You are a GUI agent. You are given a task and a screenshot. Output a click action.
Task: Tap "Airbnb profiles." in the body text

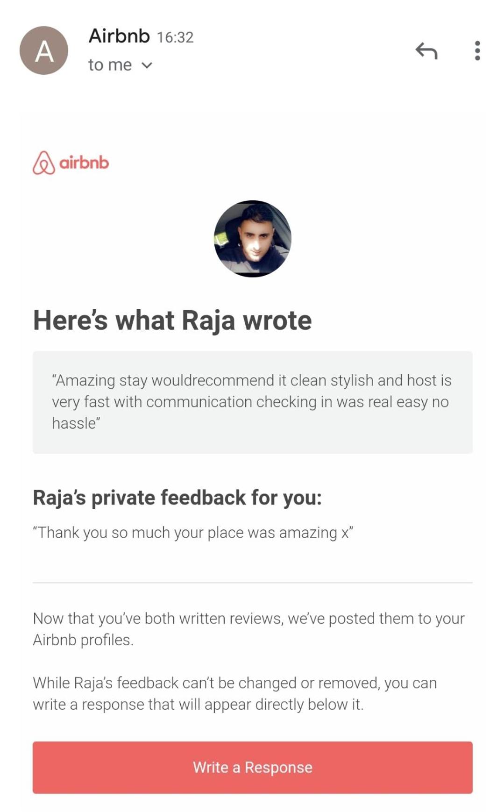[x=83, y=640]
